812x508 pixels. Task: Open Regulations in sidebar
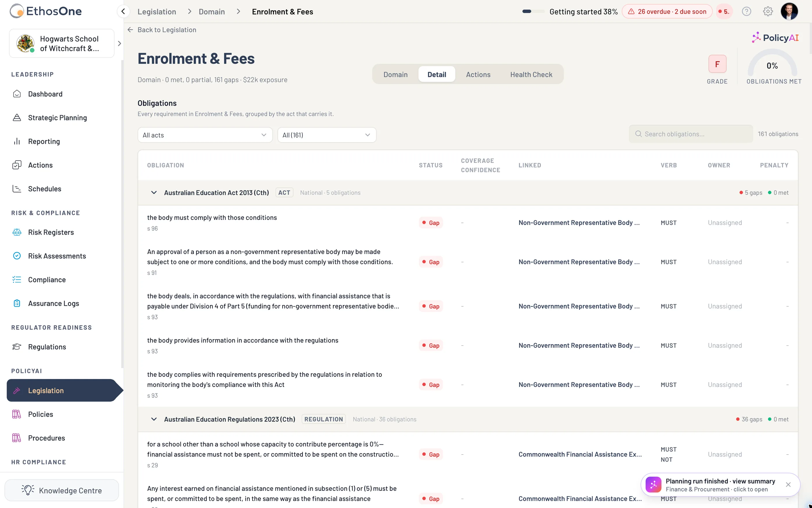click(47, 347)
